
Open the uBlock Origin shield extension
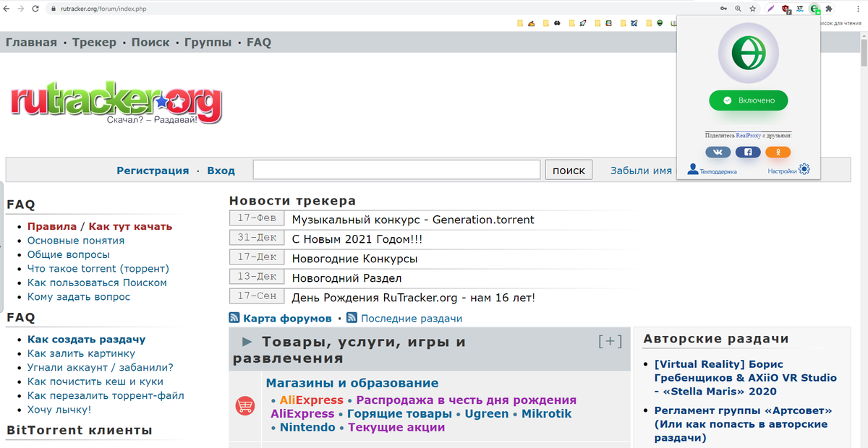click(x=786, y=9)
